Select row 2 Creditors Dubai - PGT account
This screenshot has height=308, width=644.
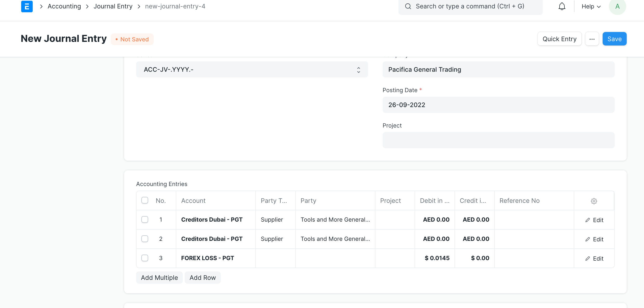[x=215, y=239]
